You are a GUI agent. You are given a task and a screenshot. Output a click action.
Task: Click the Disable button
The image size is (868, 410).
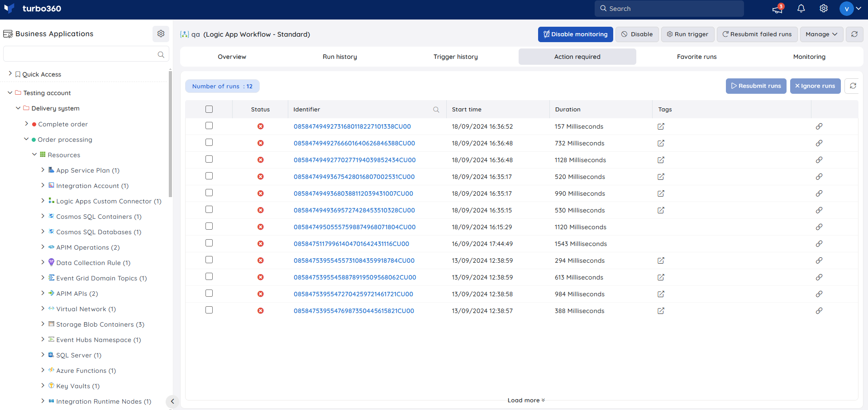[x=637, y=34]
